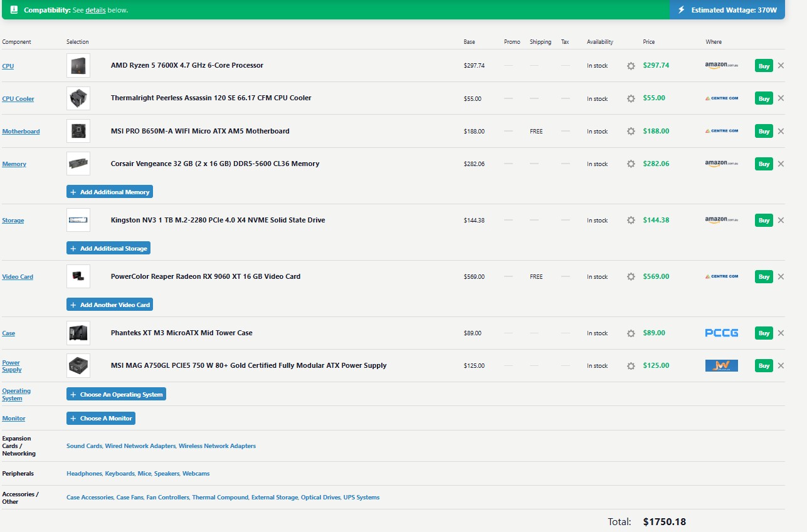Viewport: 807px width, 532px height.
Task: Browse Thermal Compound accessories
Action: pos(220,498)
